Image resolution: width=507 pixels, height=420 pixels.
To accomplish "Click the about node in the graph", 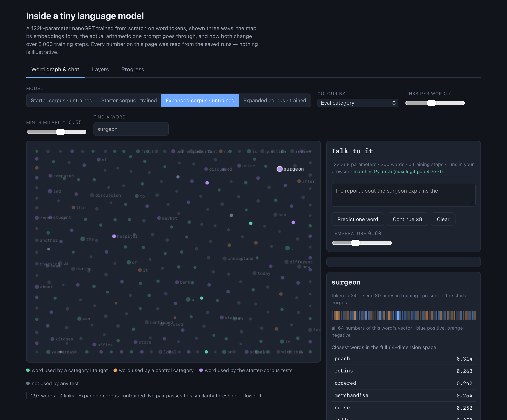I will pos(37,287).
